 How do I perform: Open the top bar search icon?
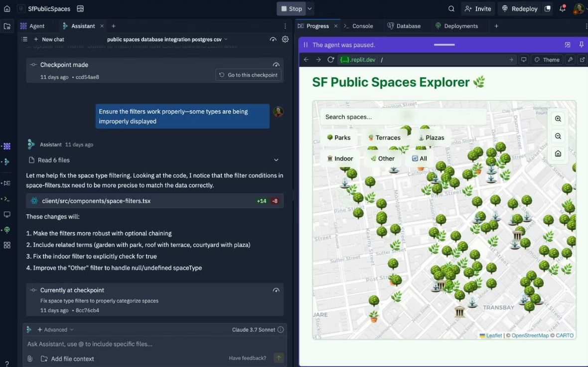pos(451,8)
